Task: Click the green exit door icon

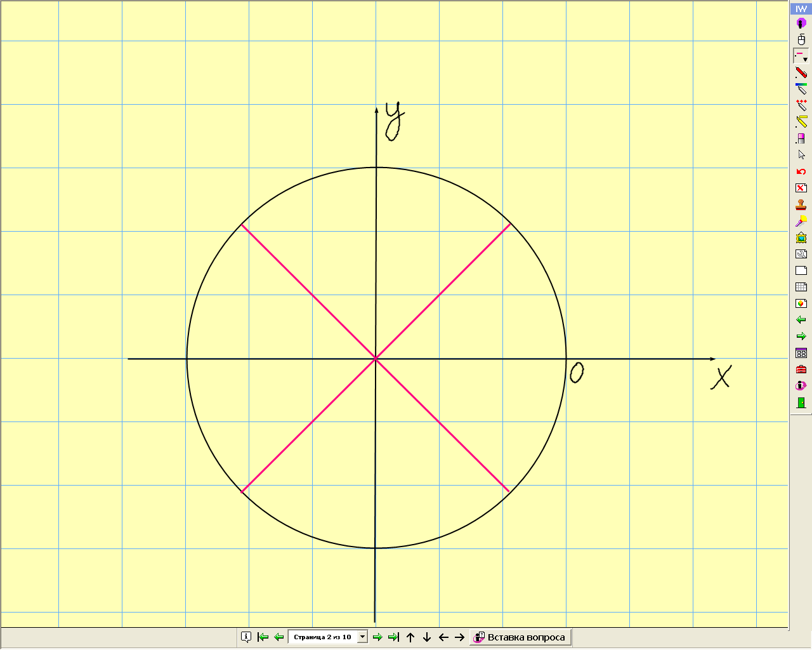Action: click(801, 402)
